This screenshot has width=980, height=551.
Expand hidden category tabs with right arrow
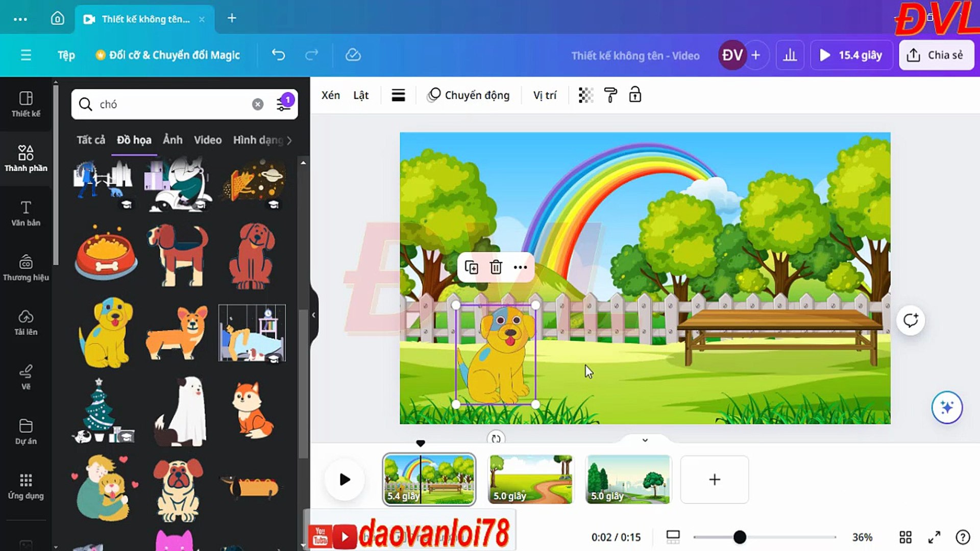[290, 140]
